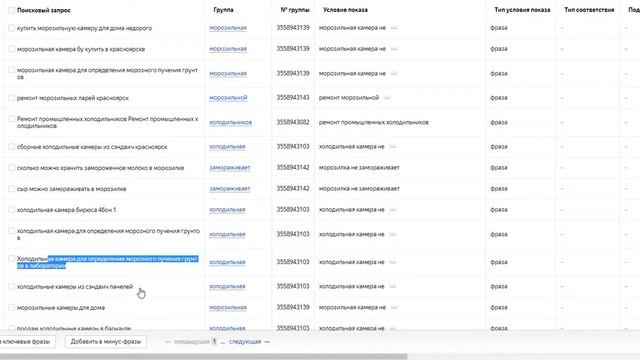This screenshot has width=640, height=360.
Task: Select checkbox for 'ремонт морозильных ларей красноярск'
Action: point(11,98)
